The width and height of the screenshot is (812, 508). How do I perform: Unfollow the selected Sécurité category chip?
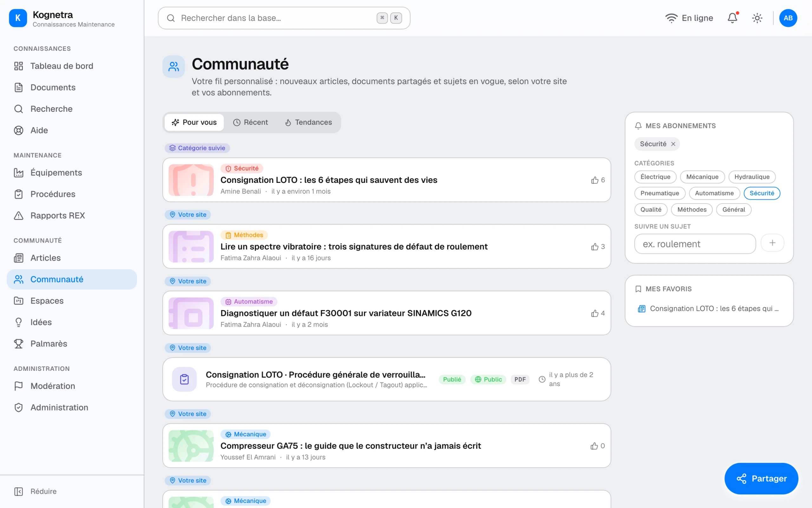pos(762,194)
